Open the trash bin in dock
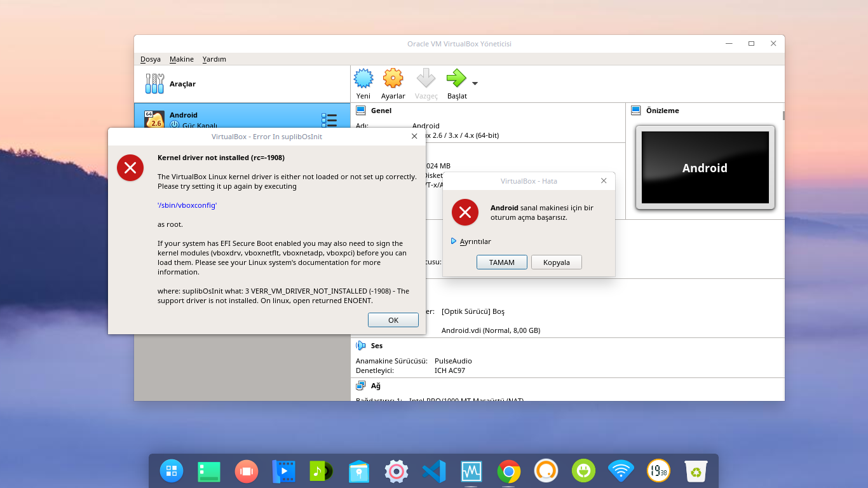 pos(696,471)
